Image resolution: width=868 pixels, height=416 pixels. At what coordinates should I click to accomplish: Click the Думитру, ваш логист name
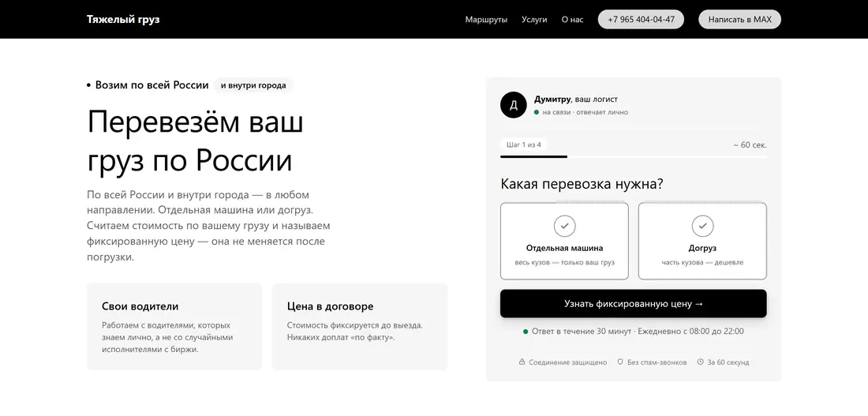[576, 99]
